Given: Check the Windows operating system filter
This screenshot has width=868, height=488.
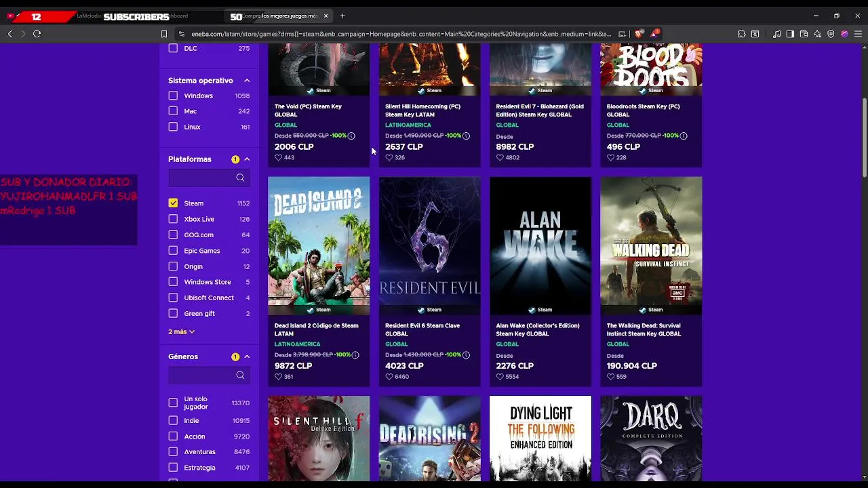Looking at the screenshot, I should [x=173, y=96].
